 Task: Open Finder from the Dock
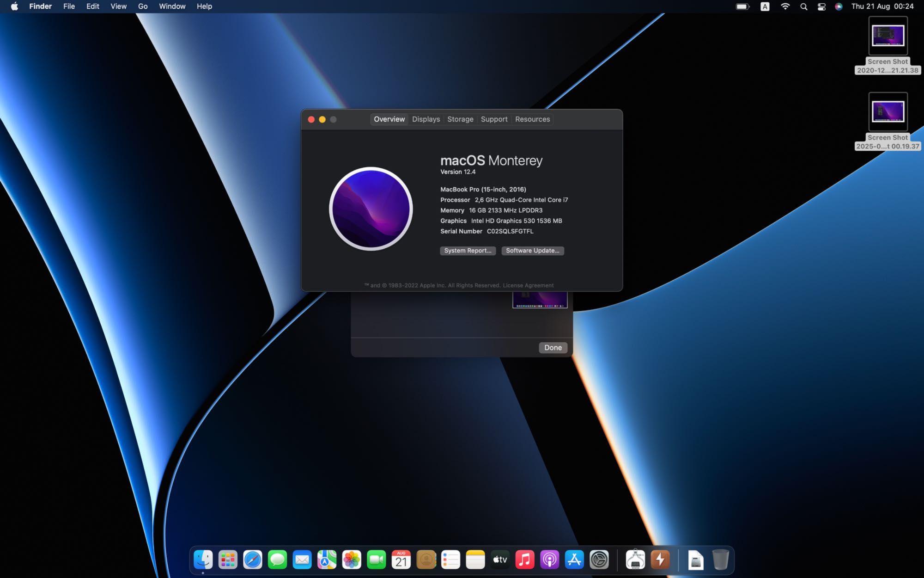pyautogui.click(x=203, y=560)
